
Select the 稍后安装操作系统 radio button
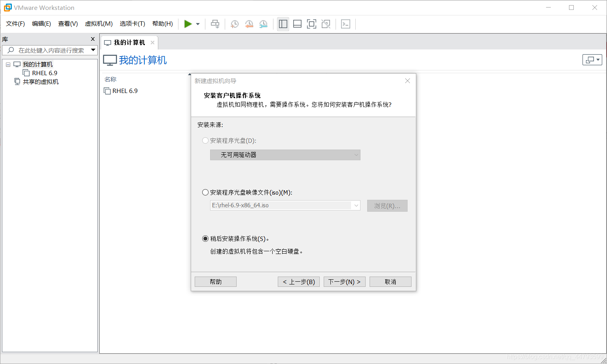(x=205, y=239)
